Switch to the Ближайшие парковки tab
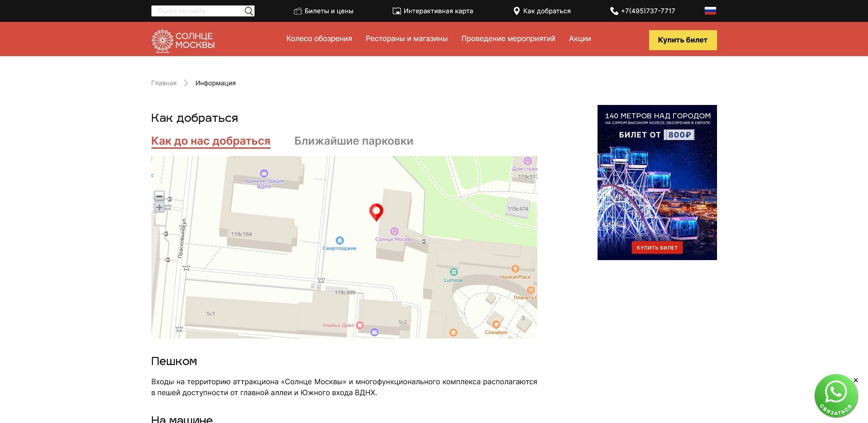Viewport: 868px width, 423px height. [x=353, y=141]
